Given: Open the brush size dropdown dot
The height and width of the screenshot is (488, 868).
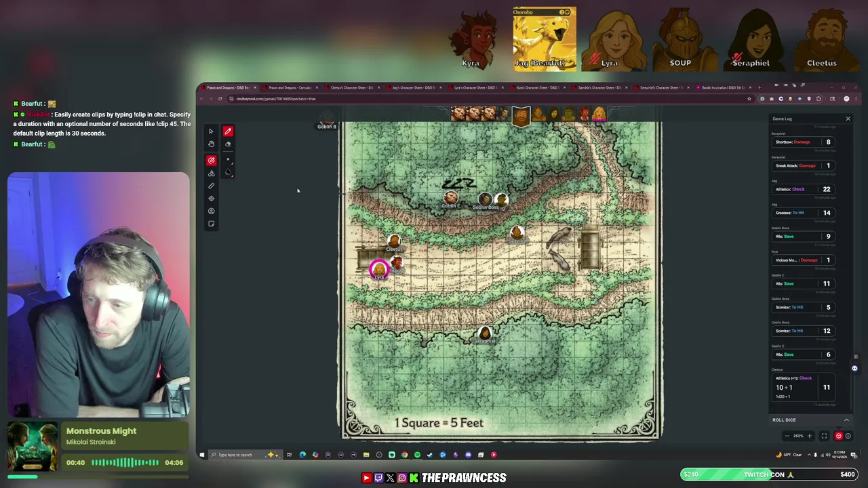Looking at the screenshot, I should pyautogui.click(x=228, y=161).
